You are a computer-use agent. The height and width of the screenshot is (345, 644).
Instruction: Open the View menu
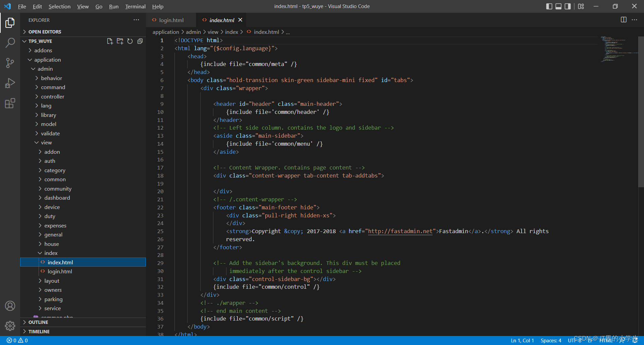[x=83, y=6]
